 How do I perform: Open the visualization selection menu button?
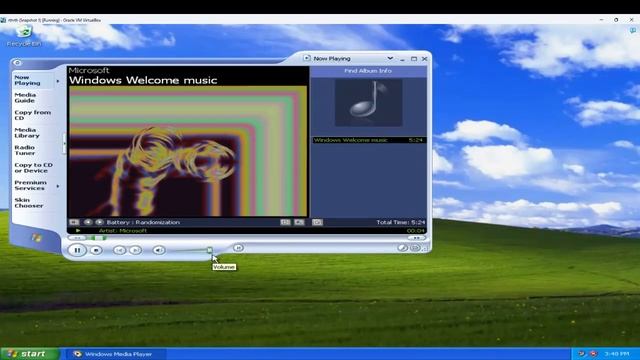(x=74, y=222)
